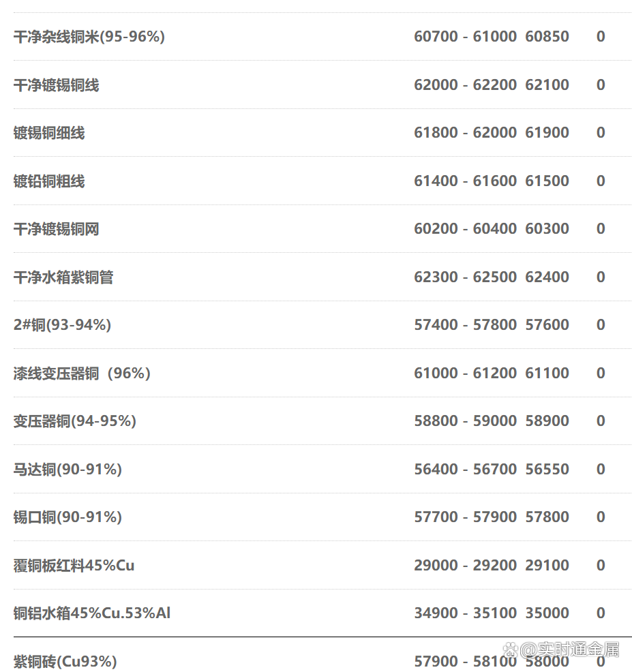Open the @实时通金属 watermark link

pos(570,650)
